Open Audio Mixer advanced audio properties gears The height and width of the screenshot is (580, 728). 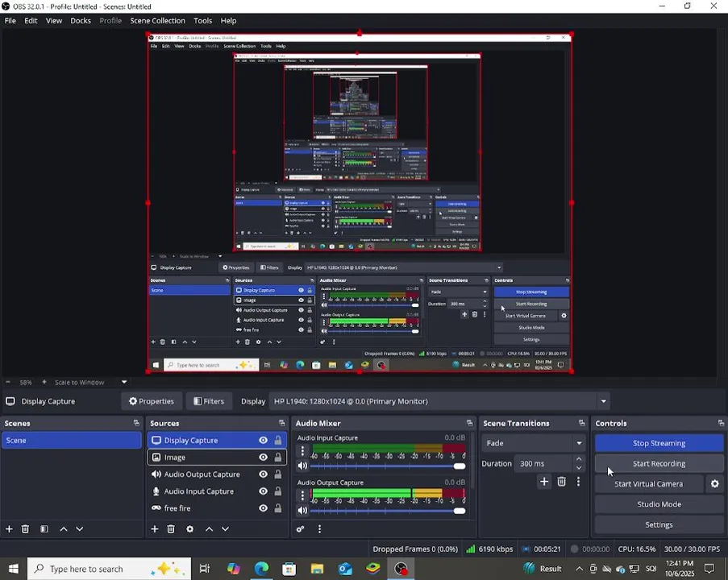pos(301,529)
